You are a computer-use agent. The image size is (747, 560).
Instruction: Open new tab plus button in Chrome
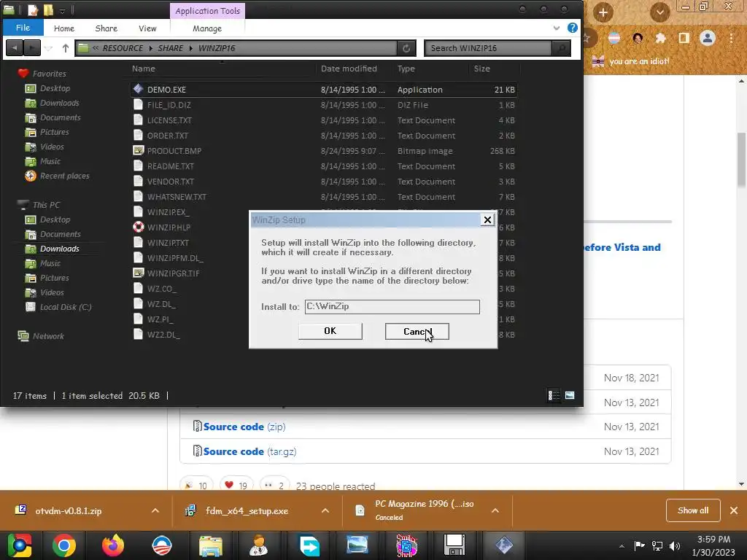pyautogui.click(x=603, y=12)
